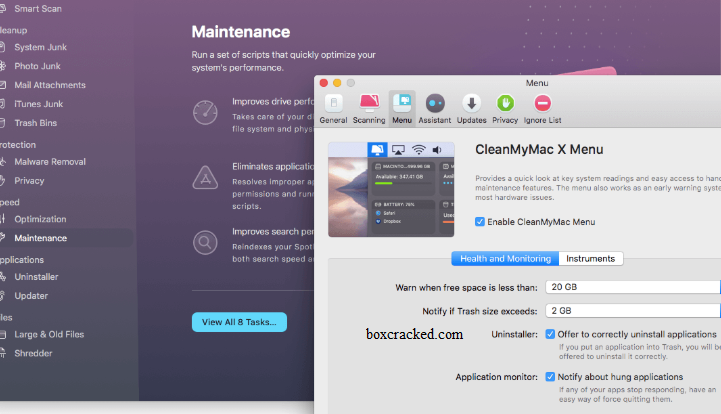
Task: Click the drive performance gauge icon
Action: click(205, 113)
